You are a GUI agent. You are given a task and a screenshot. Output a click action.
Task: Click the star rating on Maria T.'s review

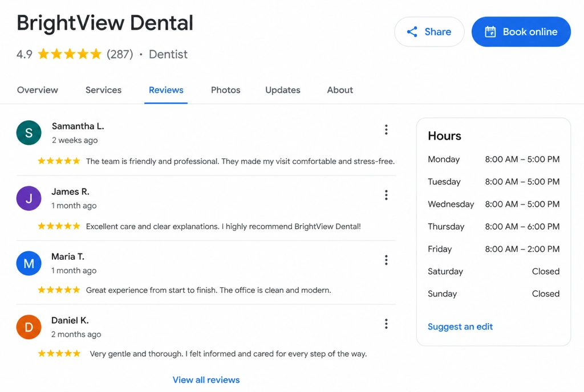click(x=59, y=289)
